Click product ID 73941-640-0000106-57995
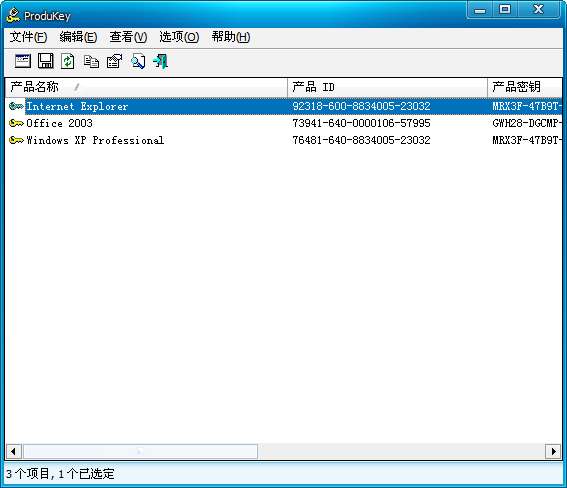The width and height of the screenshot is (567, 488). click(x=361, y=123)
